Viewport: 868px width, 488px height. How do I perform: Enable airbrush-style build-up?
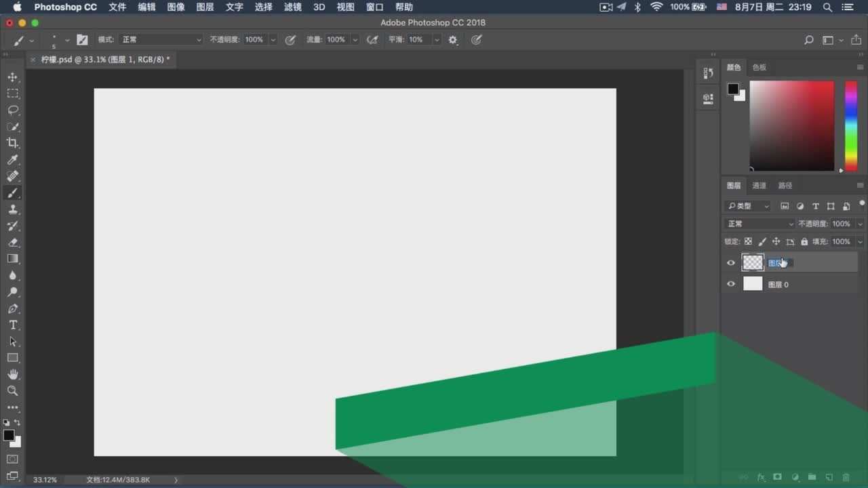(x=372, y=40)
